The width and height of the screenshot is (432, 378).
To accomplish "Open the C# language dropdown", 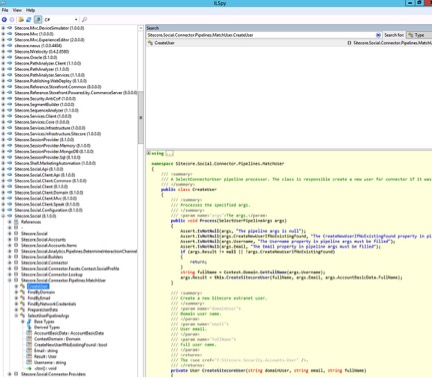I will point(61,20).
